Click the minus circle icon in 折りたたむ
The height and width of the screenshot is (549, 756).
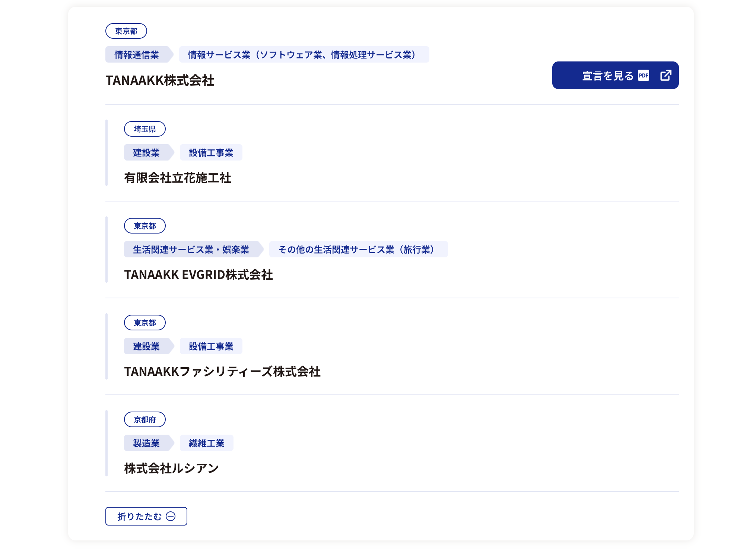coord(171,516)
